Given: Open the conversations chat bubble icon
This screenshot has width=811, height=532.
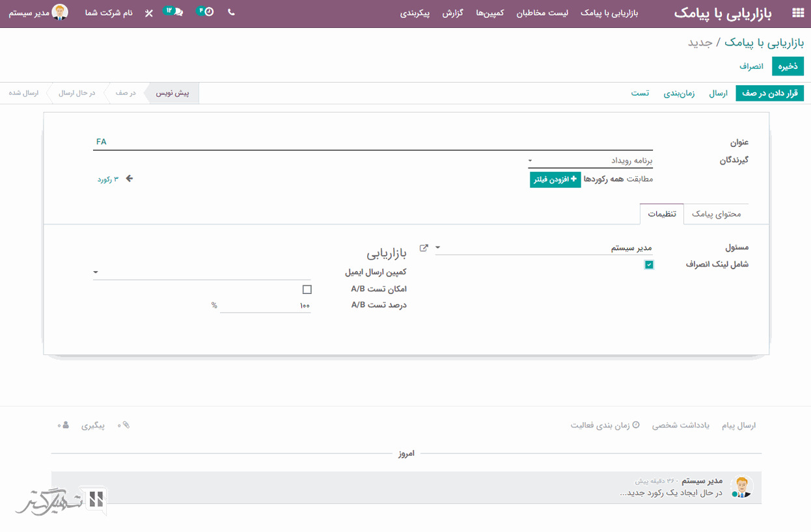Looking at the screenshot, I should [176, 12].
